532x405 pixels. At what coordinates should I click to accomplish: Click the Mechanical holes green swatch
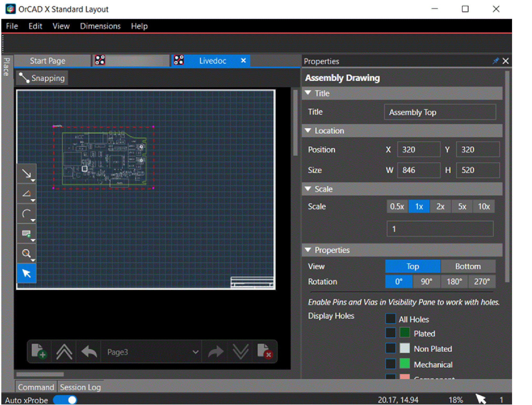pos(405,363)
